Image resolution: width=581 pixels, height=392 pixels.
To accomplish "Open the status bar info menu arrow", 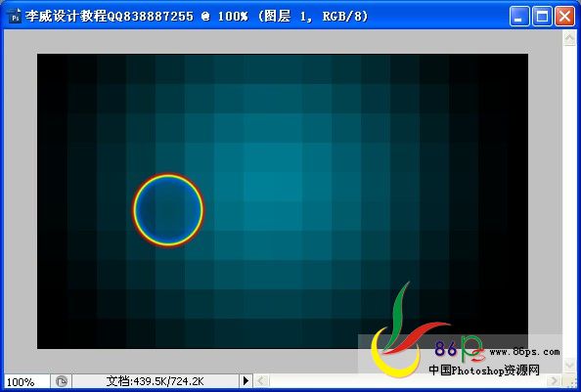I will 246,381.
